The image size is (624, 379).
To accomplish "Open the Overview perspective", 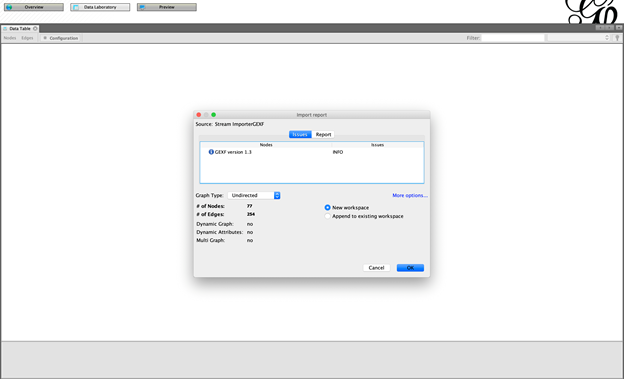I will pos(34,7).
